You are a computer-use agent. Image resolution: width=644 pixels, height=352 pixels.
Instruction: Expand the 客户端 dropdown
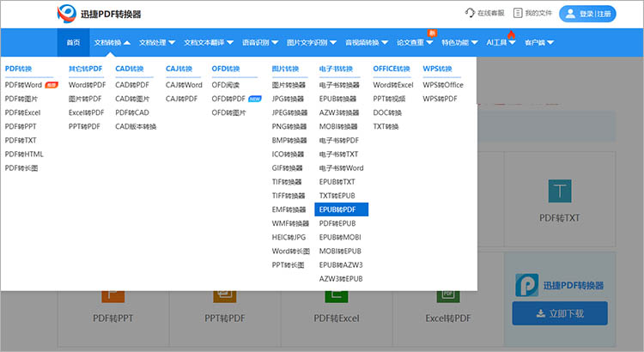pos(539,42)
